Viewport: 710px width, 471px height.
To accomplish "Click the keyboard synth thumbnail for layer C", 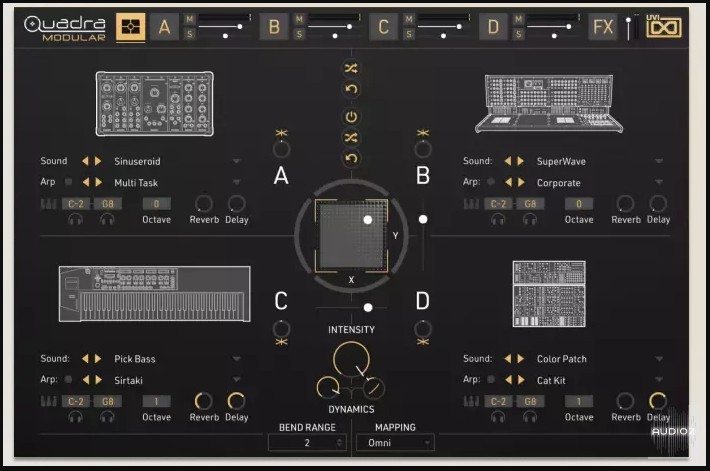I will pyautogui.click(x=154, y=294).
